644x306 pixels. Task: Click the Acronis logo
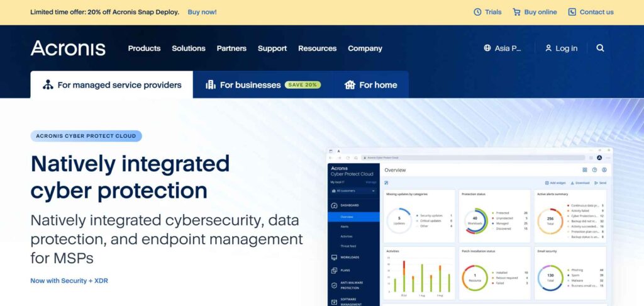[68, 48]
